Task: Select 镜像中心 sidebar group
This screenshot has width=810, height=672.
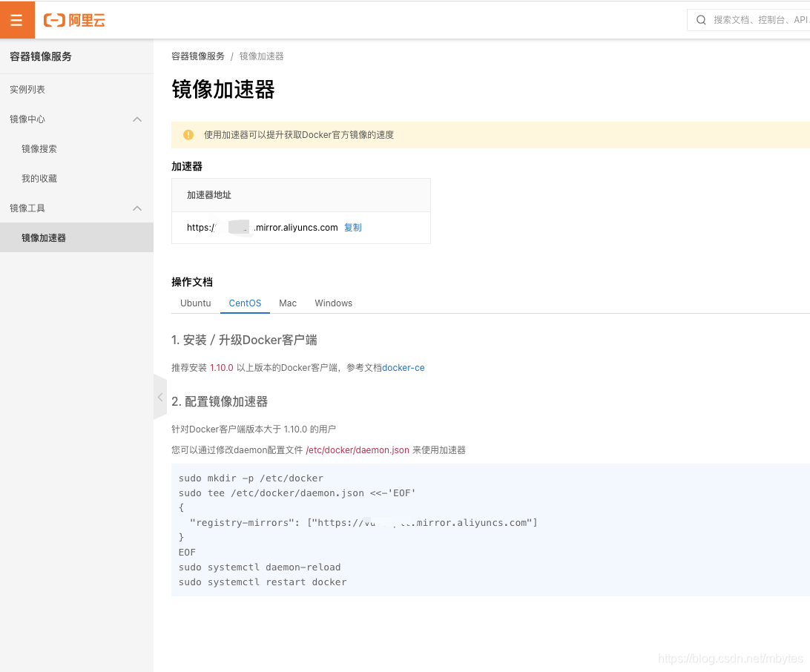Action: (x=76, y=119)
